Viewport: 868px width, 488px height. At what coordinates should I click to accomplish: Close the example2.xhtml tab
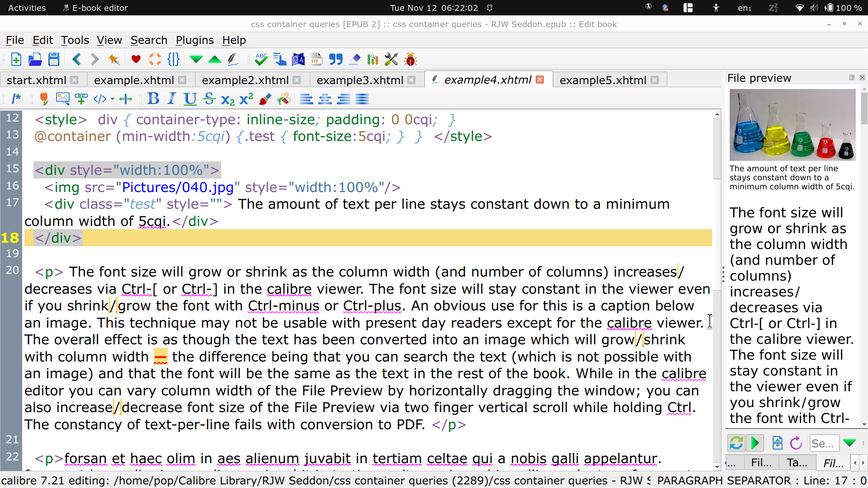point(297,80)
